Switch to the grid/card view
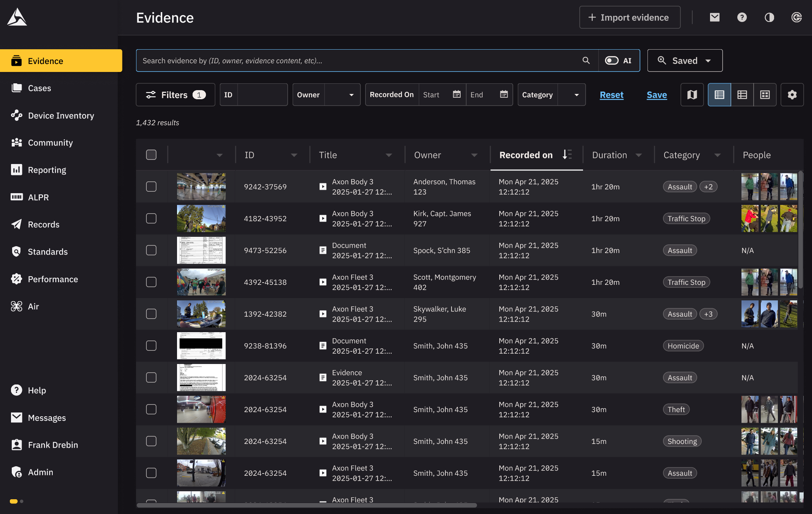812x514 pixels. (x=765, y=95)
